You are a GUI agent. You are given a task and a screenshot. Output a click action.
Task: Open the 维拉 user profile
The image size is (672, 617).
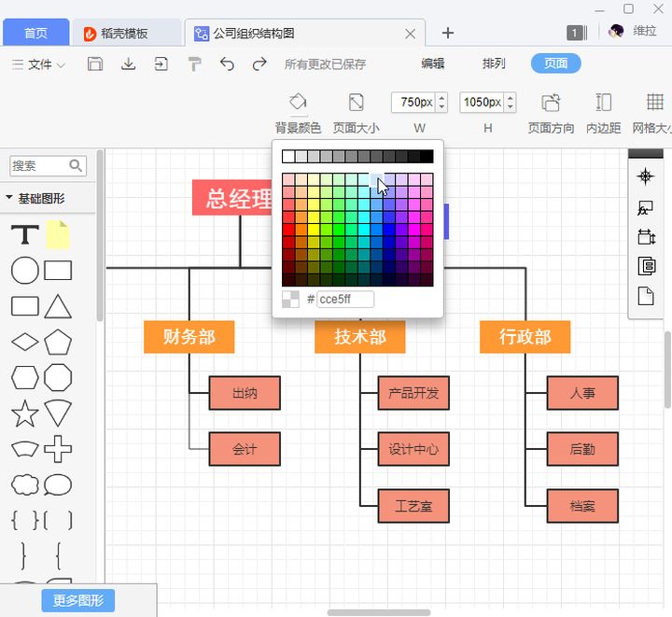coord(632,31)
